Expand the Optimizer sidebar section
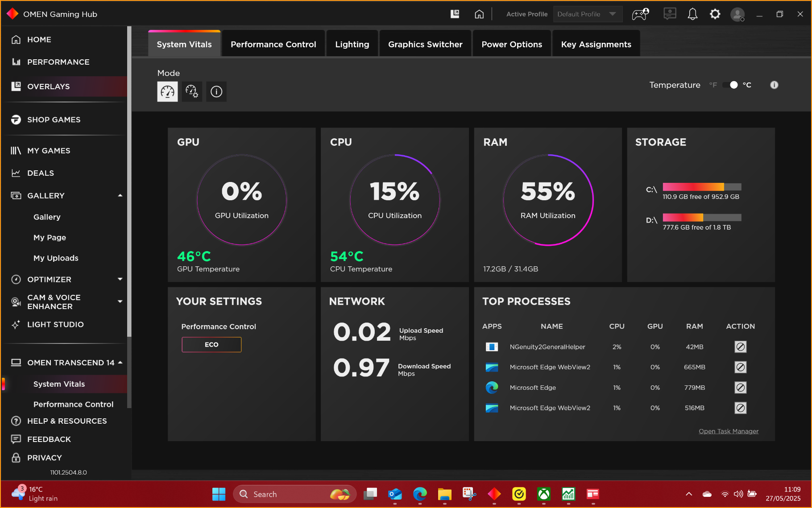This screenshot has height=508, width=812. (120, 279)
